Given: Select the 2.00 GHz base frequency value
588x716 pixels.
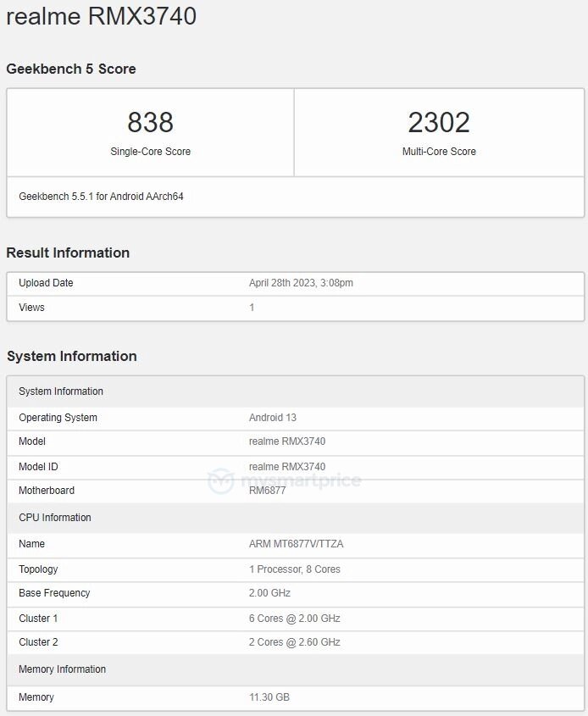Looking at the screenshot, I should 269,592.
